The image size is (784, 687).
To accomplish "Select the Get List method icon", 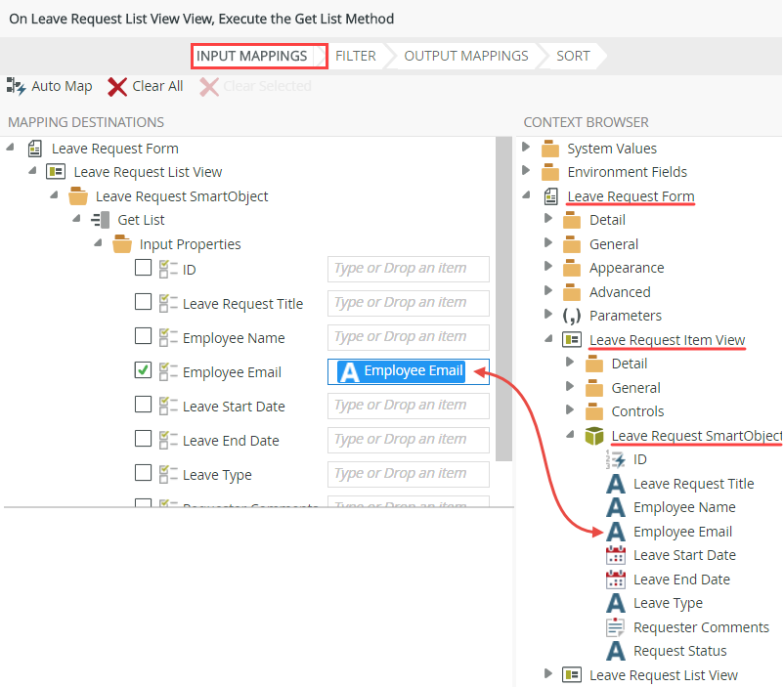I will coord(102,220).
